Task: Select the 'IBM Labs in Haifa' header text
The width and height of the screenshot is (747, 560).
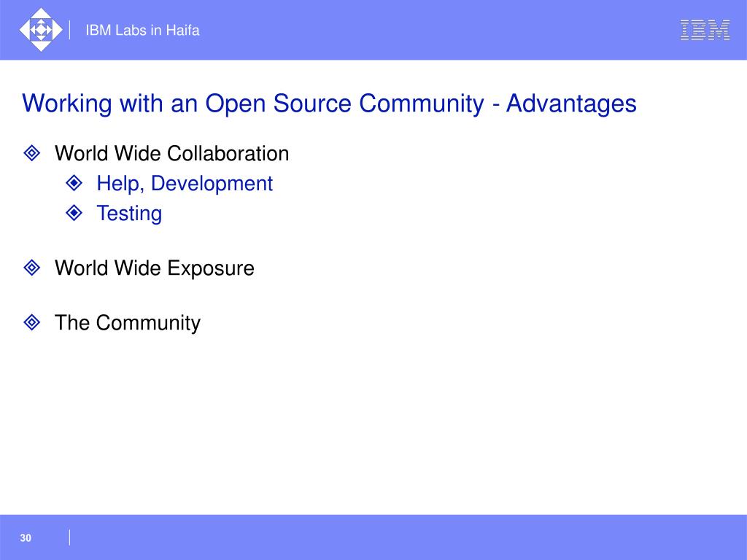Action: click(x=142, y=31)
